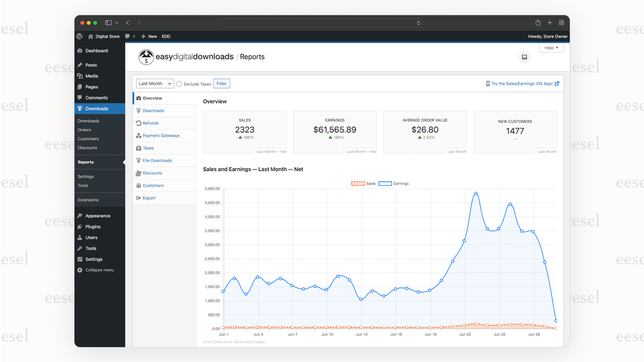Check the Discounts report
Viewport: 644px width, 362px height.
(152, 173)
